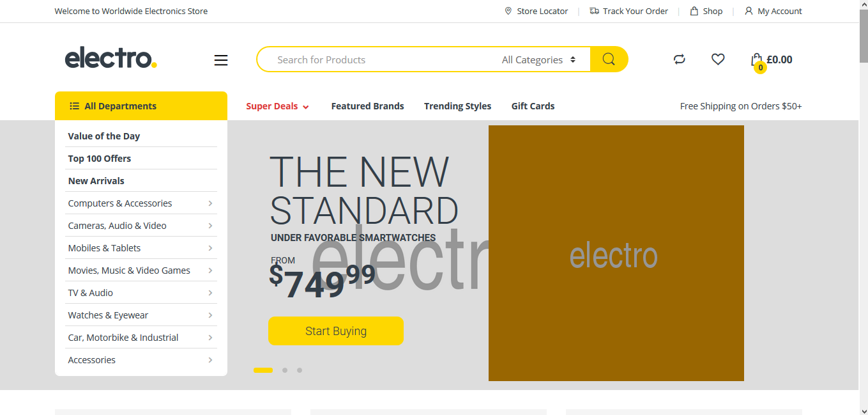
Task: Click the Store Locator pin icon
Action: [508, 11]
